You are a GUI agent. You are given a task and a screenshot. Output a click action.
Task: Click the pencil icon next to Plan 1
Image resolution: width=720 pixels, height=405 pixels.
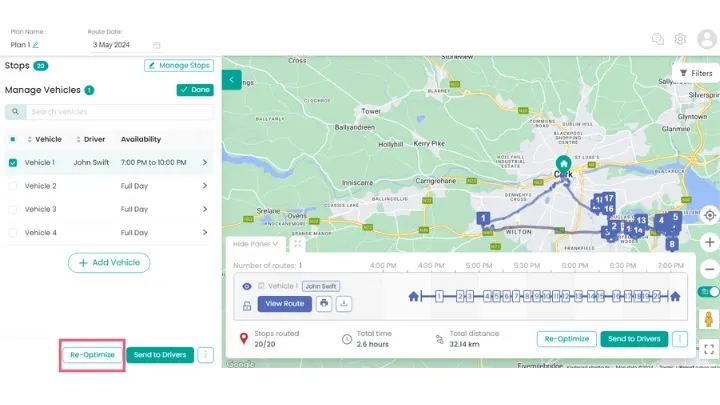[36, 45]
